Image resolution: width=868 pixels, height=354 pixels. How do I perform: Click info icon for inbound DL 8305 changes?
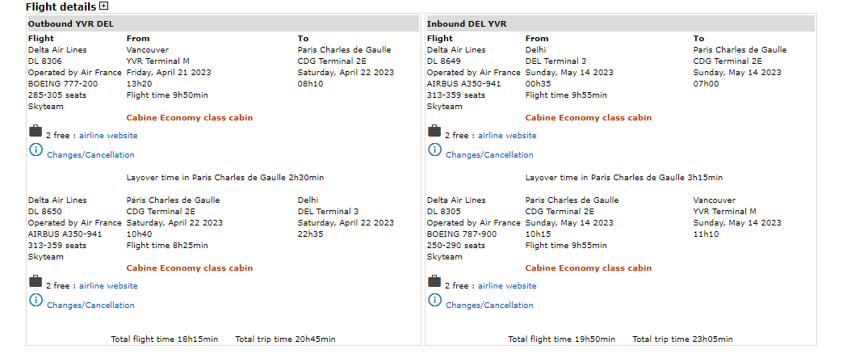point(434,300)
